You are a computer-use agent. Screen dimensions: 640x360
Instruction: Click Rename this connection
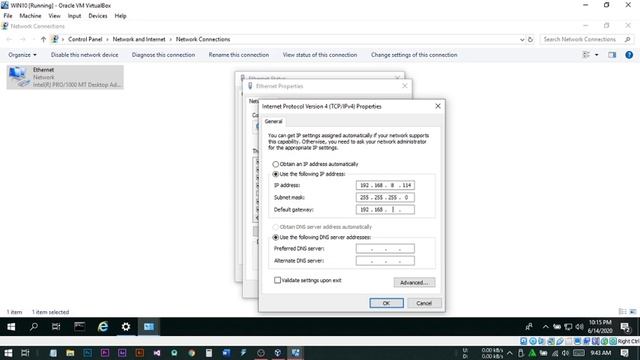click(x=239, y=55)
